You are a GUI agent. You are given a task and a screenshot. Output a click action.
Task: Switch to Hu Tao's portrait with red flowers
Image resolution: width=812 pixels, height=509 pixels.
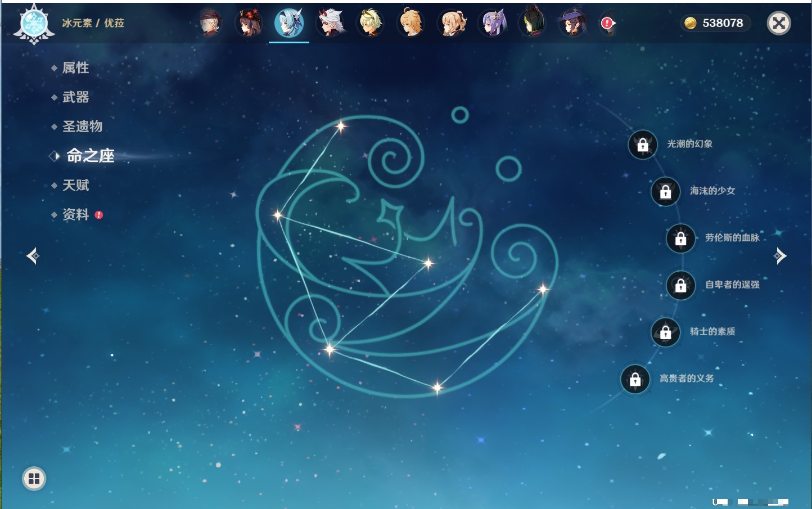point(249,23)
